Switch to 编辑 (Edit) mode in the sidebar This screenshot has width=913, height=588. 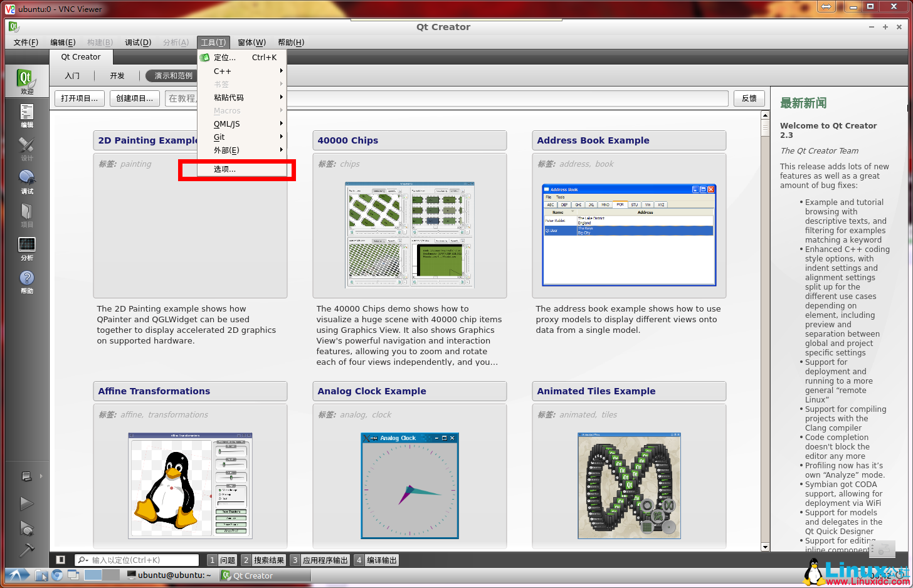26,115
